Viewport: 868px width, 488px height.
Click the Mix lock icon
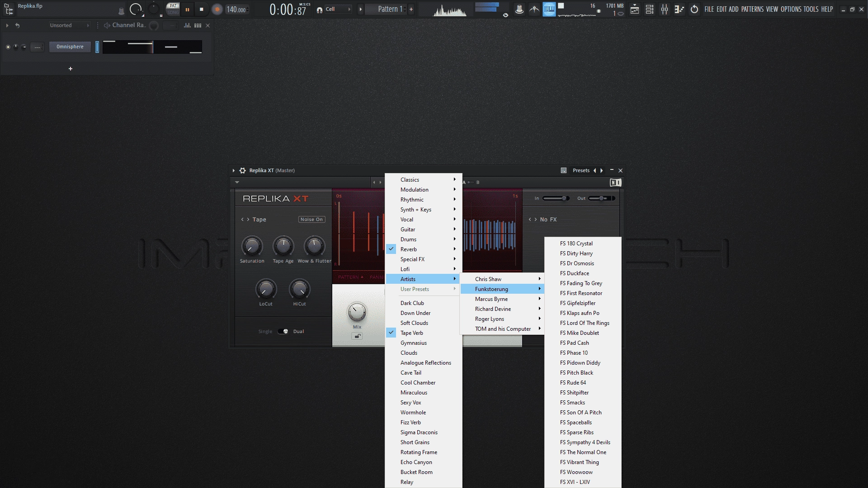point(357,336)
